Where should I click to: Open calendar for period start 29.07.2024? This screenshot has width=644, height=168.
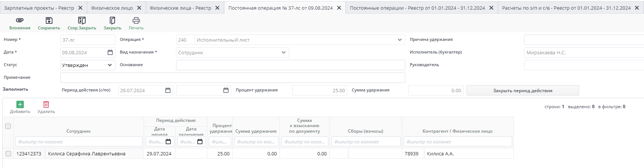click(168, 90)
